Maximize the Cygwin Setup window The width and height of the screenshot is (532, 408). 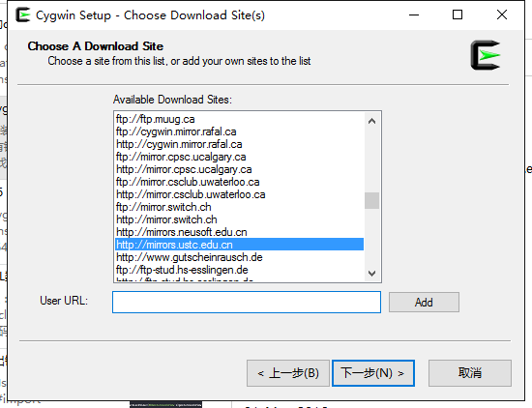(x=458, y=15)
